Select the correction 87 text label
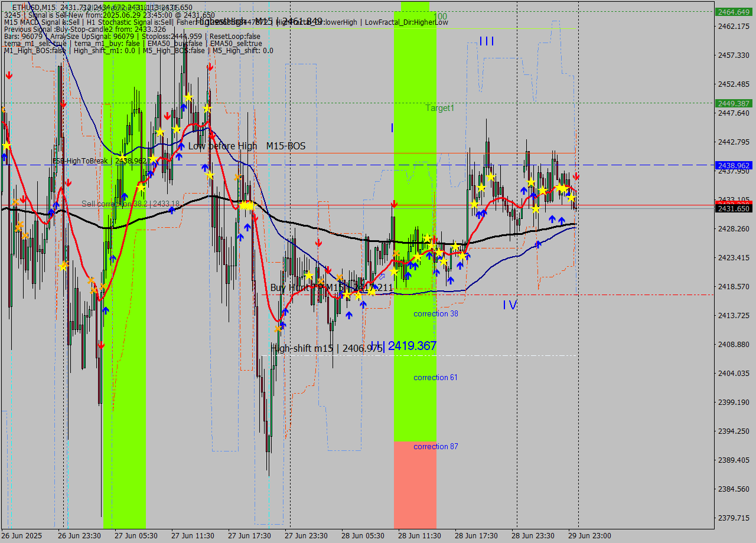The height and width of the screenshot is (543, 756). pos(435,447)
